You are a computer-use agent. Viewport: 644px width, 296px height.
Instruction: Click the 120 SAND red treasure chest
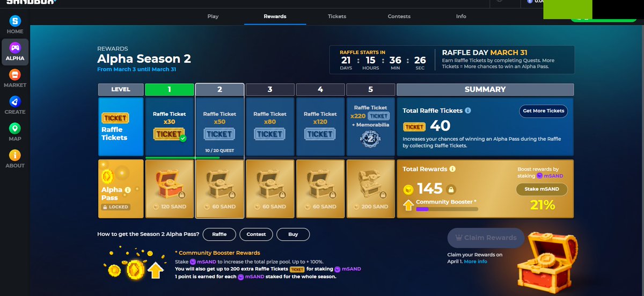tap(169, 185)
